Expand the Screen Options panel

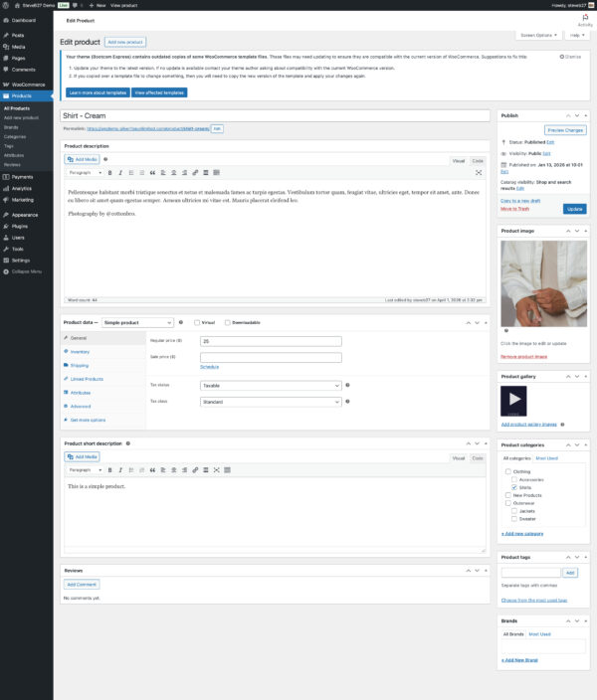(x=537, y=35)
